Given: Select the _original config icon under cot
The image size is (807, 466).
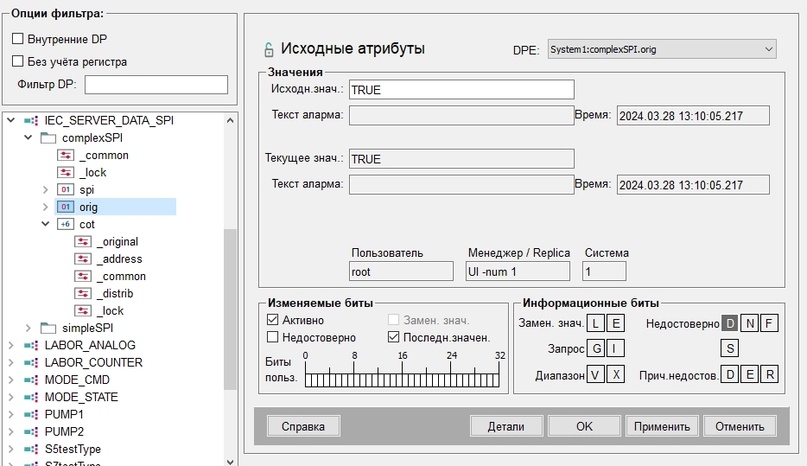Looking at the screenshot, I should (x=83, y=241).
